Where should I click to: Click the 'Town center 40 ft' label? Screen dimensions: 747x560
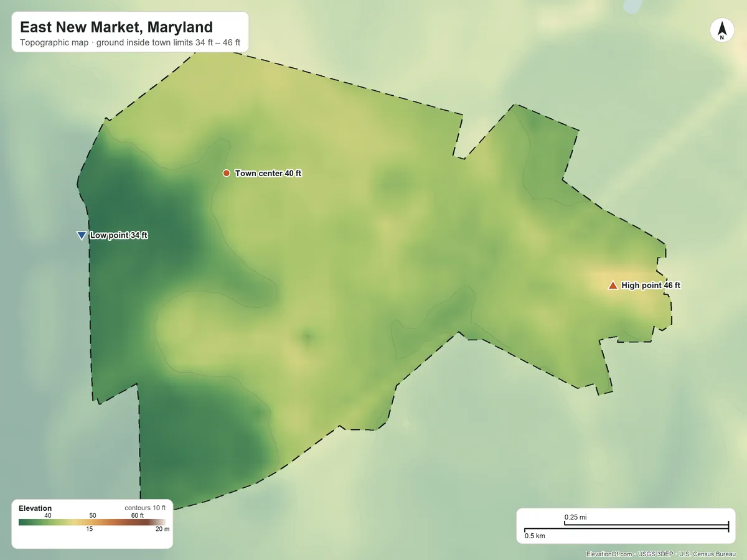268,174
